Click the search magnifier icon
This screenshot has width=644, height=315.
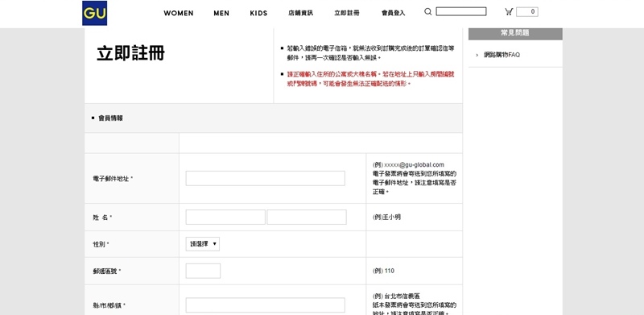coord(428,11)
